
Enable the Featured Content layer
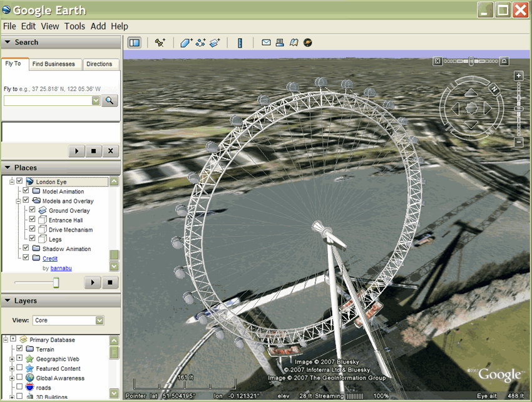click(x=19, y=368)
